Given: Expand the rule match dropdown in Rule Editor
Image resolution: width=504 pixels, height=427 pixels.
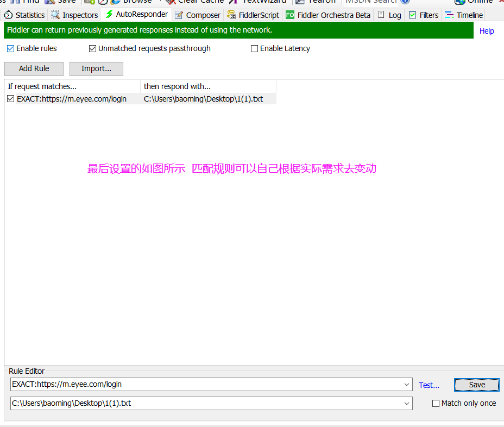Looking at the screenshot, I should pyautogui.click(x=408, y=385).
